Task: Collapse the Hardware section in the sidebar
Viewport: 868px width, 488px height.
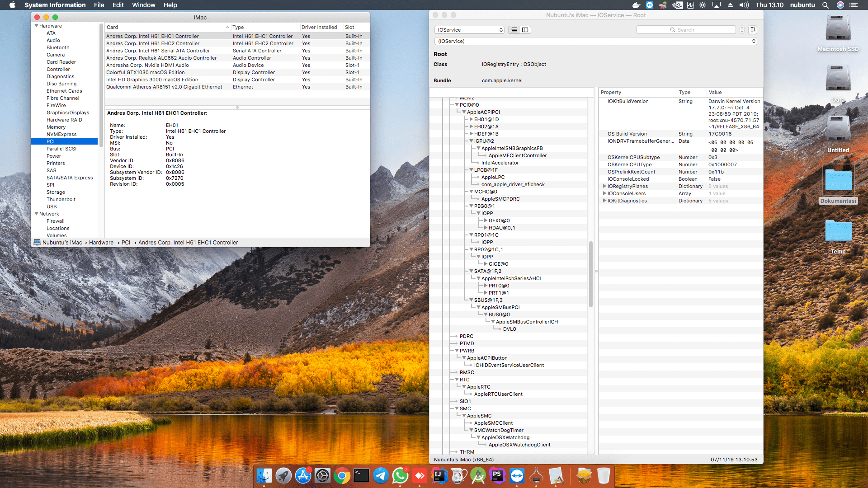Action: coord(37,26)
